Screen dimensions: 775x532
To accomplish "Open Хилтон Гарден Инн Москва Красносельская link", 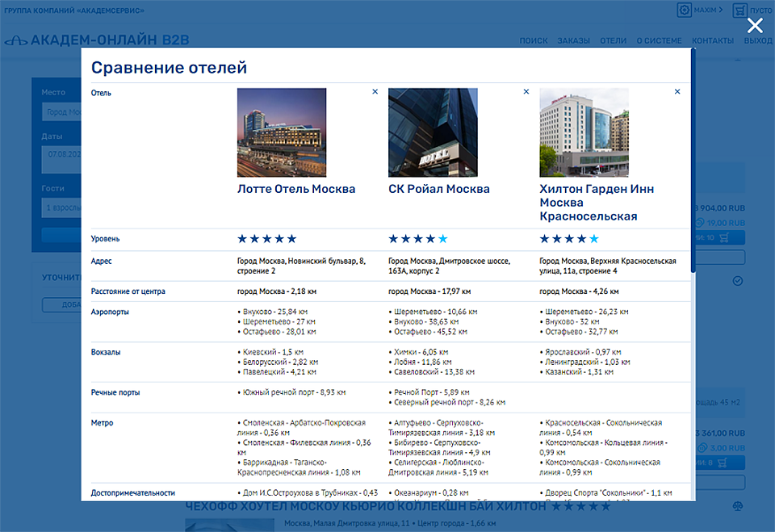I will (597, 202).
